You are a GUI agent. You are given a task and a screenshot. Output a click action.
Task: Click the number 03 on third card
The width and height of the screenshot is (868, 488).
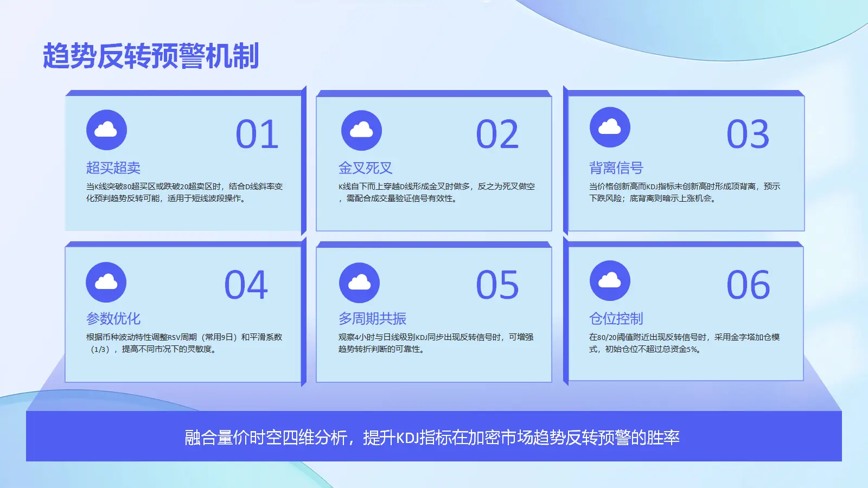coord(748,134)
